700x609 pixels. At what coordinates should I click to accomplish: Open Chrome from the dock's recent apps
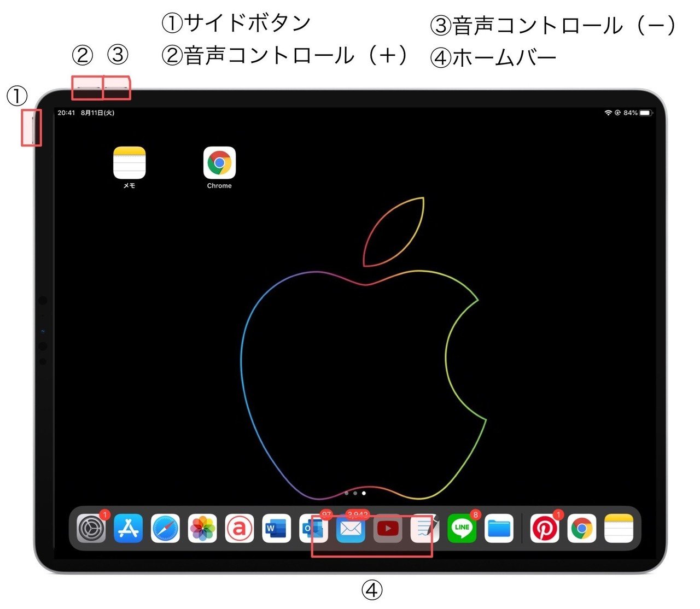(582, 529)
